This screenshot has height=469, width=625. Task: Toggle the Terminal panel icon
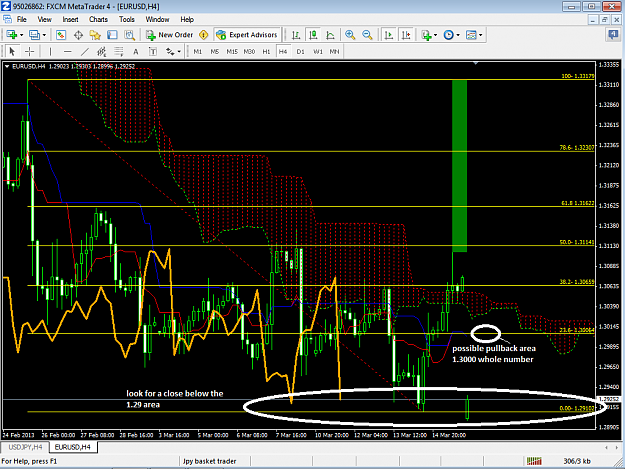point(112,35)
